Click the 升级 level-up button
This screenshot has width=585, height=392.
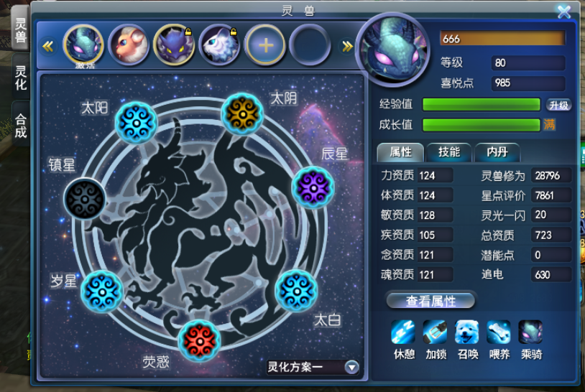(x=558, y=105)
